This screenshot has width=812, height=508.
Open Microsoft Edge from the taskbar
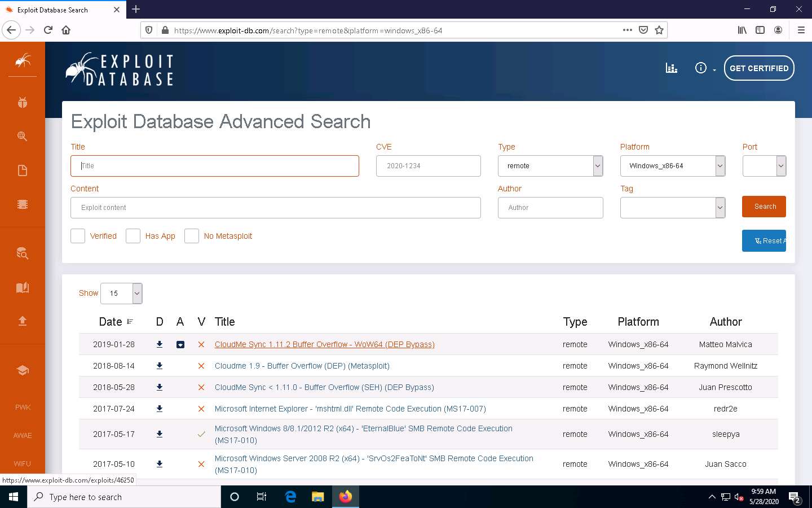pos(290,497)
